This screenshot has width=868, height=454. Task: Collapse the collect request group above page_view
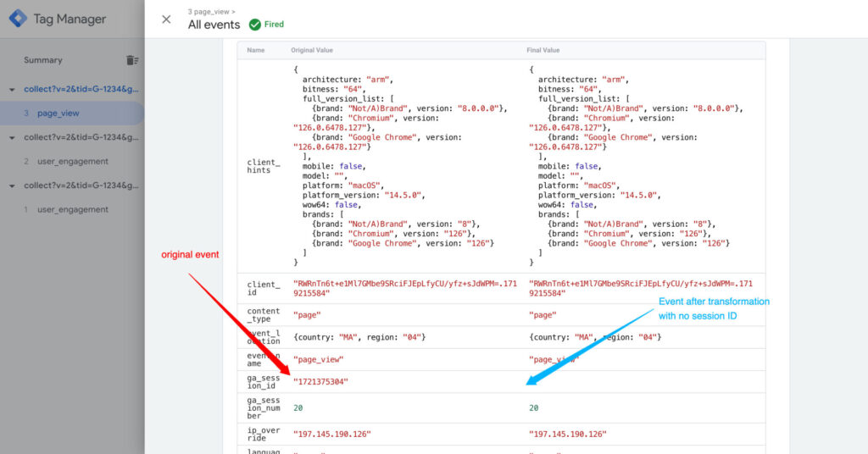coord(12,90)
